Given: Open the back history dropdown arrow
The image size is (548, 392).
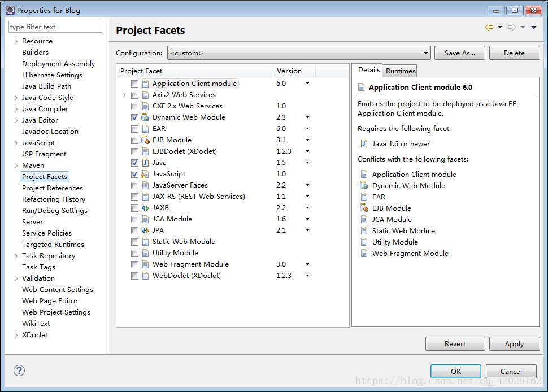Looking at the screenshot, I should pyautogui.click(x=500, y=27).
